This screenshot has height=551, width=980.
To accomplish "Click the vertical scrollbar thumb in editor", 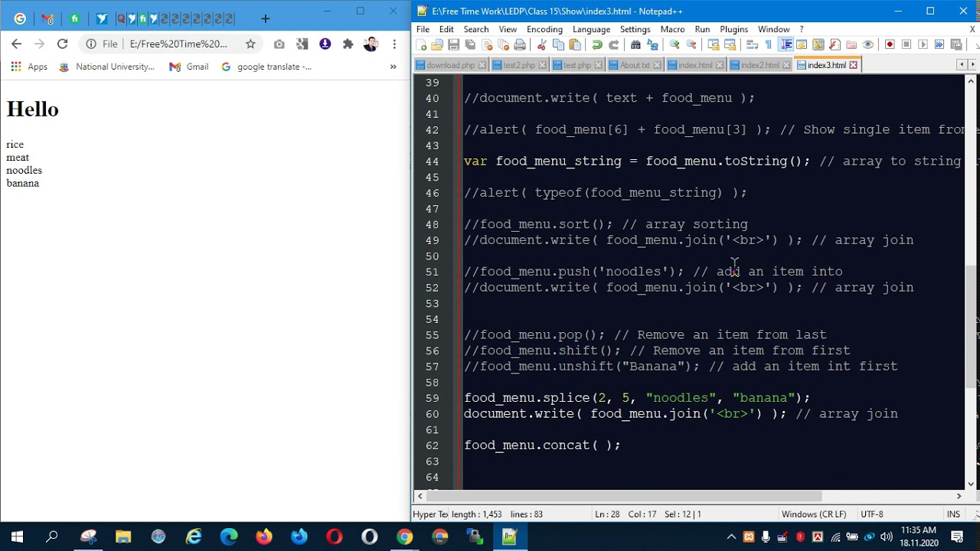I will (x=971, y=327).
